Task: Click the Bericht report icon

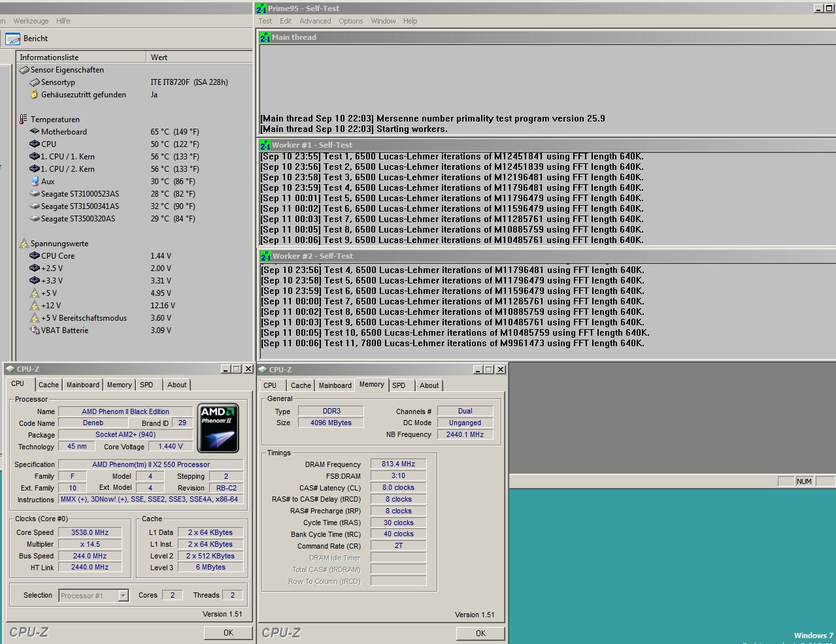Action: point(12,39)
